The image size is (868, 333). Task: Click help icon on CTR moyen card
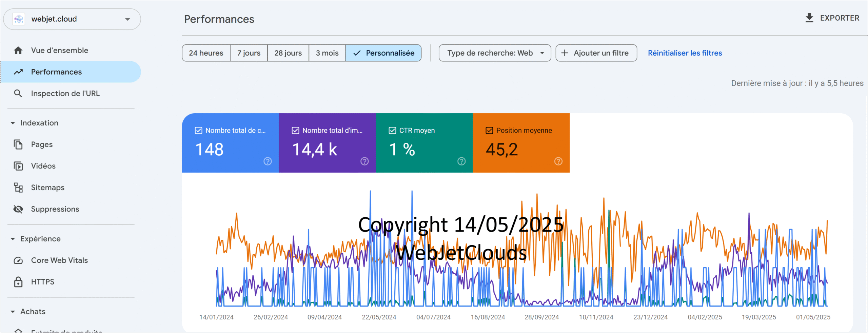tap(461, 161)
